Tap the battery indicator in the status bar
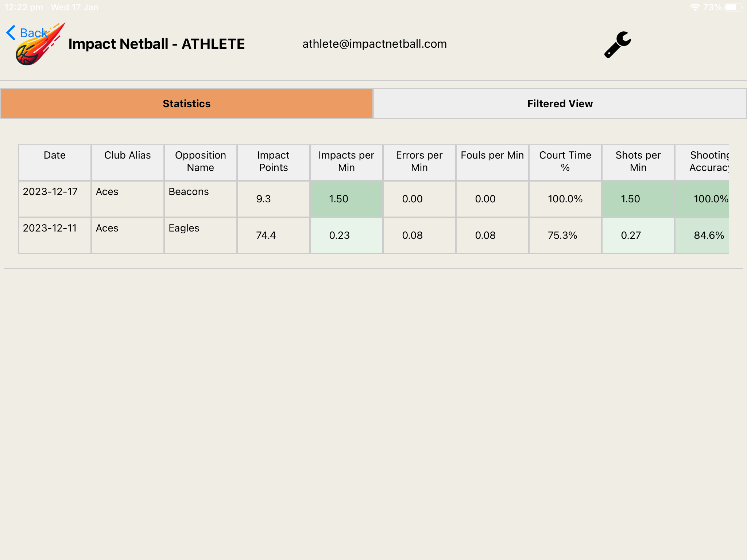Viewport: 747px width, 560px height. 732,7
